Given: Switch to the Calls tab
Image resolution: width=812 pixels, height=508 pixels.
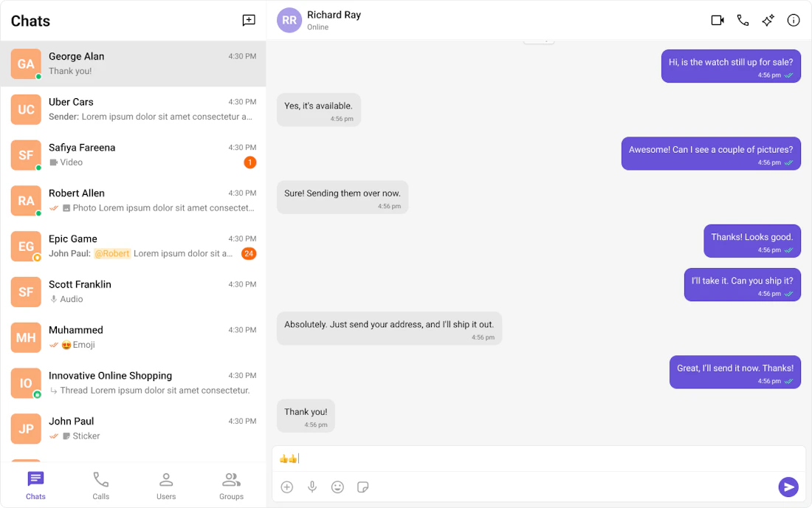Looking at the screenshot, I should click(x=100, y=484).
